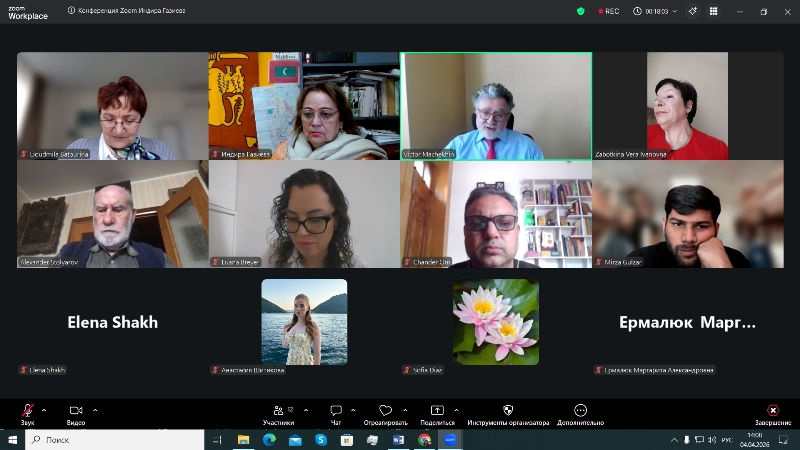Open the Чат chat panel

click(336, 411)
